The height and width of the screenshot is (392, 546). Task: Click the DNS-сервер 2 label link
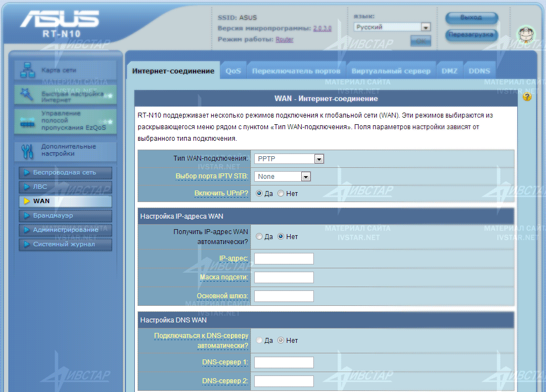[x=225, y=381]
